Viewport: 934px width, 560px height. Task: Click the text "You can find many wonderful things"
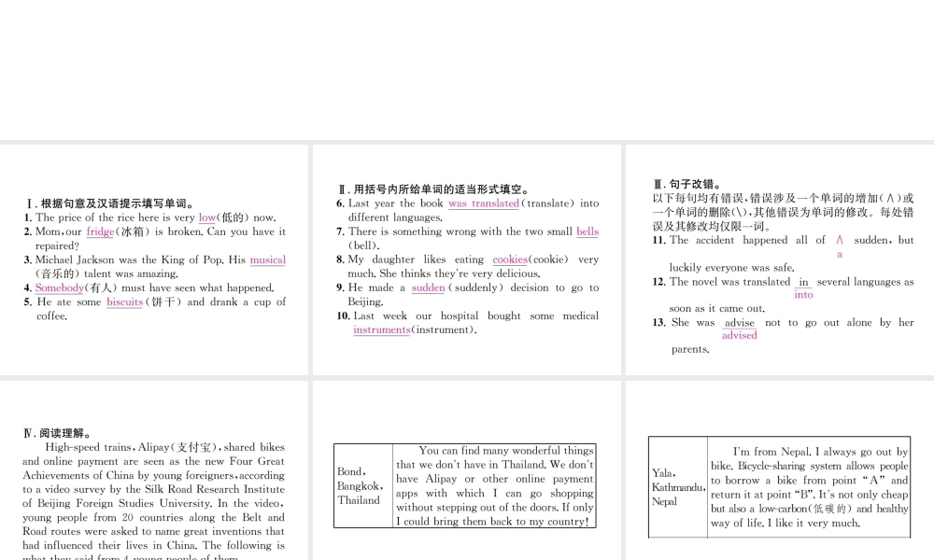point(505,451)
